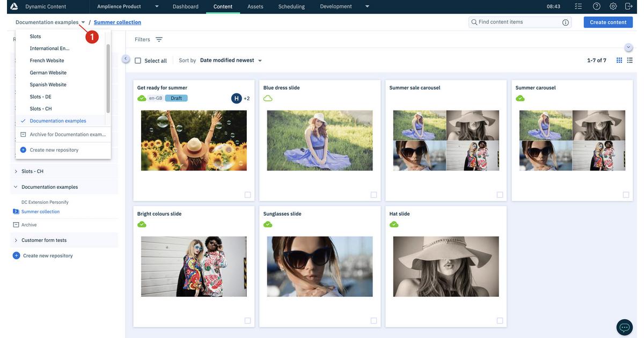Click archive icon in dropdown Archive entry

coord(23,134)
